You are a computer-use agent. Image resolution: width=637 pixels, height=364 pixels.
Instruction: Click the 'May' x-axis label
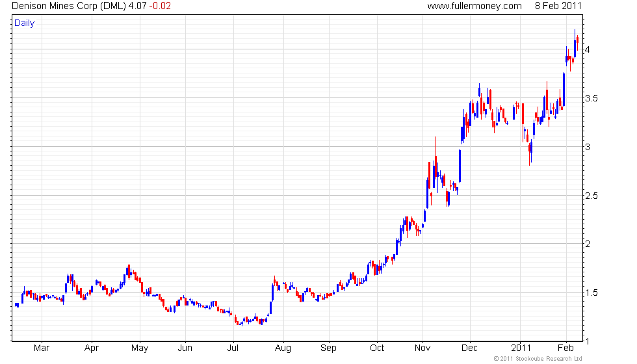click(x=140, y=348)
